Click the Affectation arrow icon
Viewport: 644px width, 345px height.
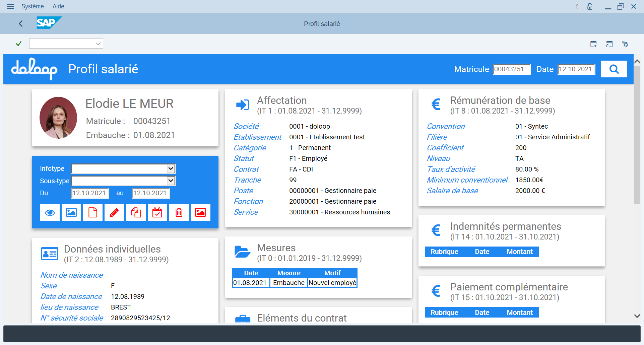243,105
